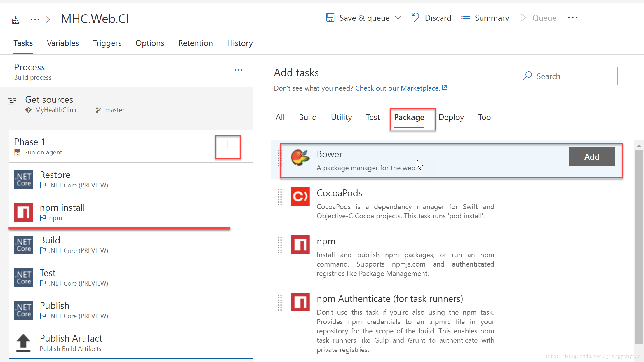
Task: Select the npm install task title
Action: point(62,208)
